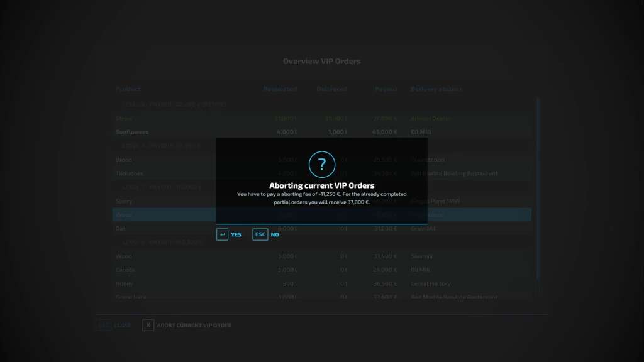Select the Wood order for Sawmill
The height and width of the screenshot is (362, 644).
point(321,256)
